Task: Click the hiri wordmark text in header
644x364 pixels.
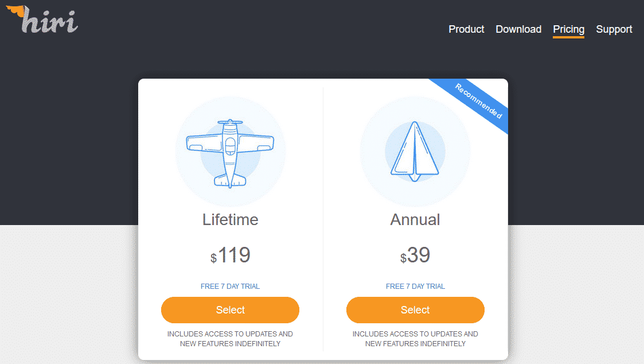Action: coord(50,22)
